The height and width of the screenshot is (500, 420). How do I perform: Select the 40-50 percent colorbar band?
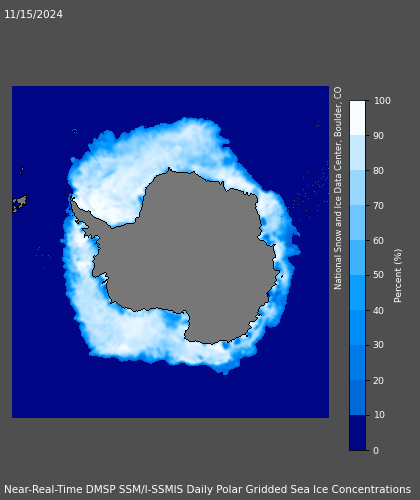pyautogui.click(x=357, y=293)
